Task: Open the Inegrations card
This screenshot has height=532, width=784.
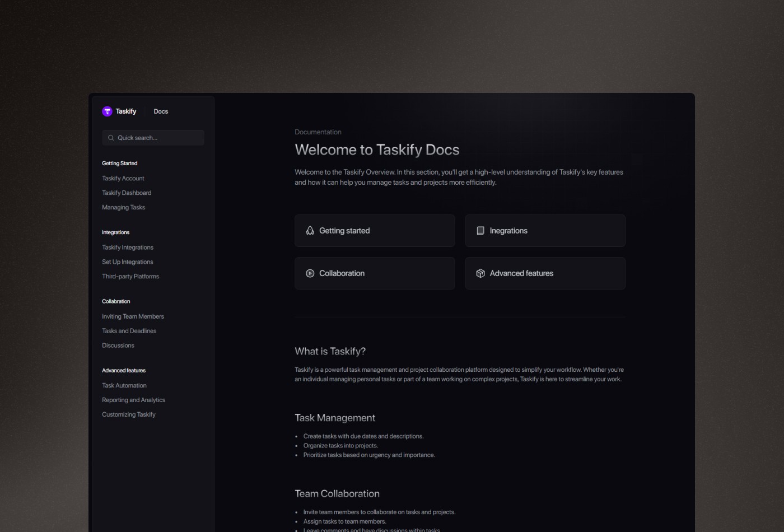Action: pyautogui.click(x=545, y=231)
